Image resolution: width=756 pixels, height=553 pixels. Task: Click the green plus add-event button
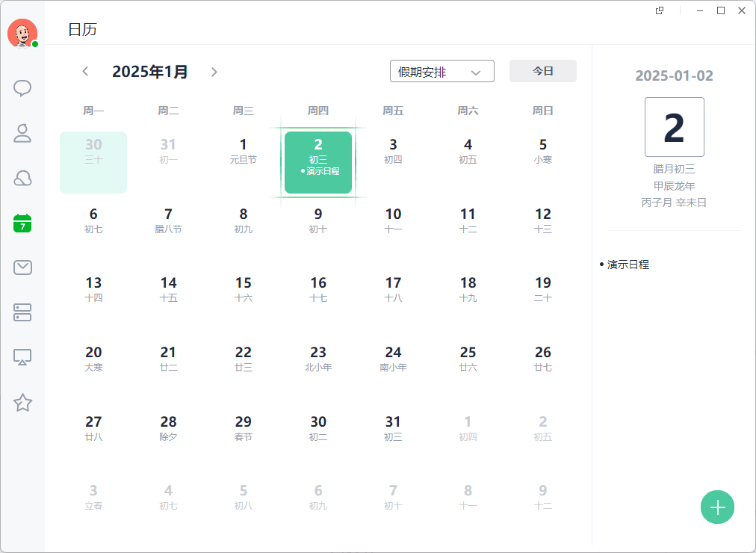pos(717,507)
